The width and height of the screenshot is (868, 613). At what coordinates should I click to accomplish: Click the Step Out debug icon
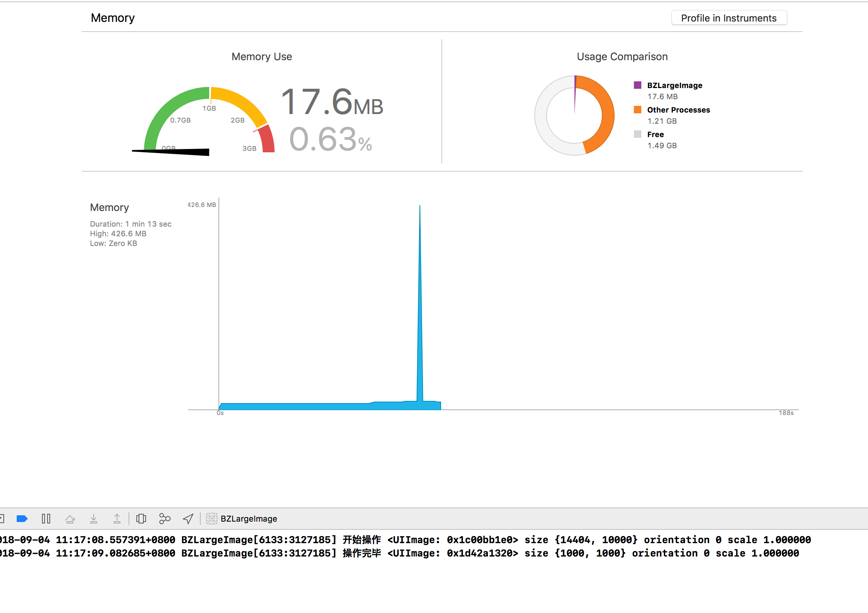pos(117,519)
